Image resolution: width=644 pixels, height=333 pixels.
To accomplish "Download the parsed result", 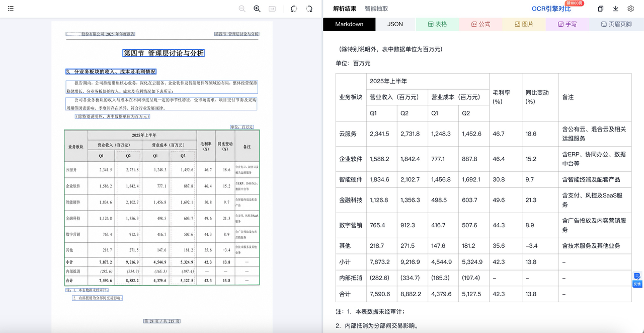I will [615, 9].
